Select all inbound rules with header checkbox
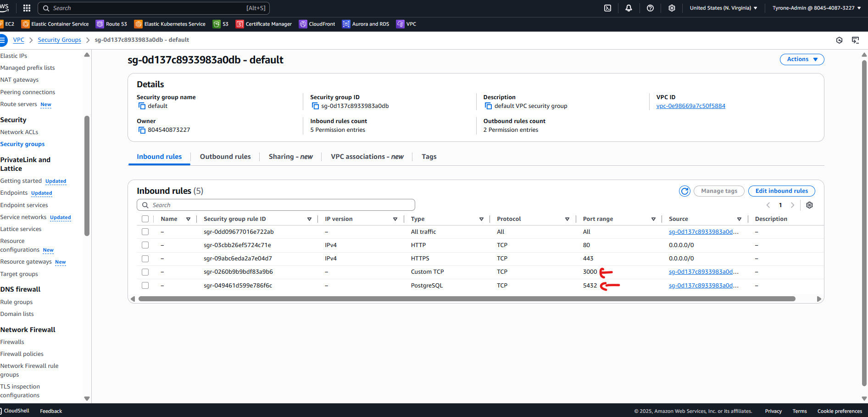This screenshot has height=417, width=868. (145, 219)
